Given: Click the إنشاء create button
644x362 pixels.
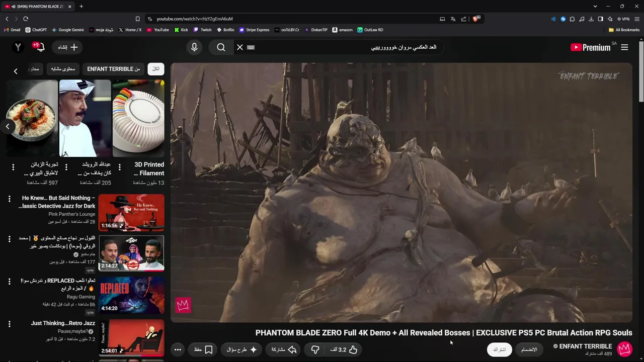Looking at the screenshot, I should [68, 47].
